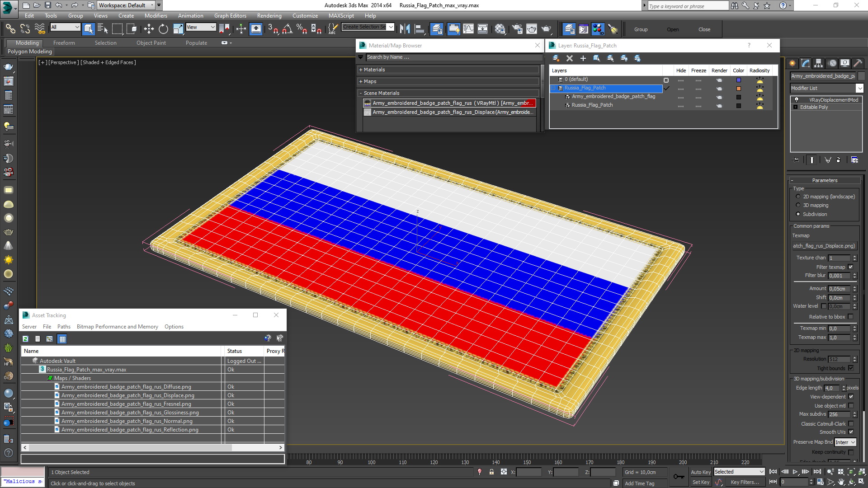Image resolution: width=868 pixels, height=488 pixels.
Task: Open the Mirror tool
Action: coord(405,29)
